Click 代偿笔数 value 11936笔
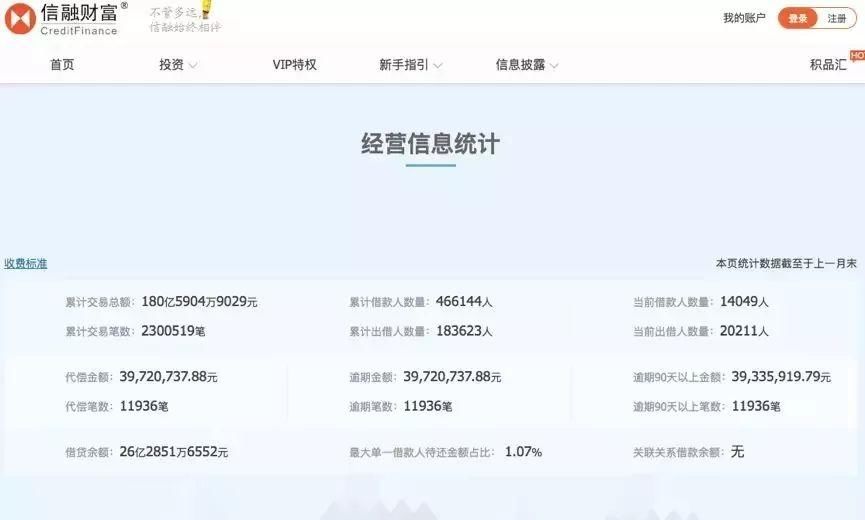Screen dimensions: 865x520 pyautogui.click(x=144, y=406)
